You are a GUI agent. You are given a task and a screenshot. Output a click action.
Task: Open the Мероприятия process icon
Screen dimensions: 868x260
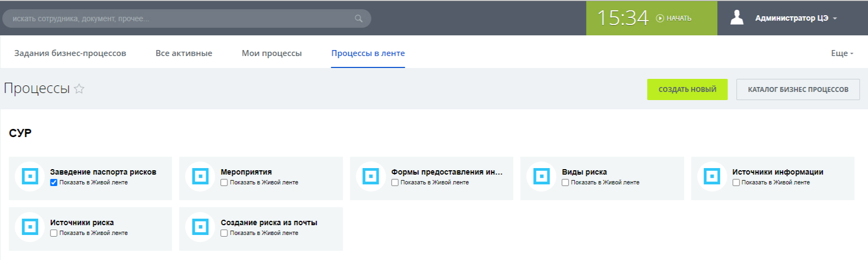coord(200,177)
